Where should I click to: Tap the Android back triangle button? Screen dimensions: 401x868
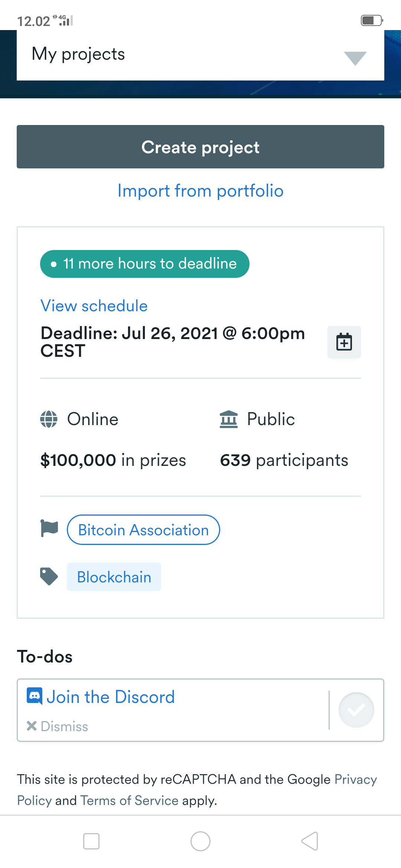click(310, 841)
